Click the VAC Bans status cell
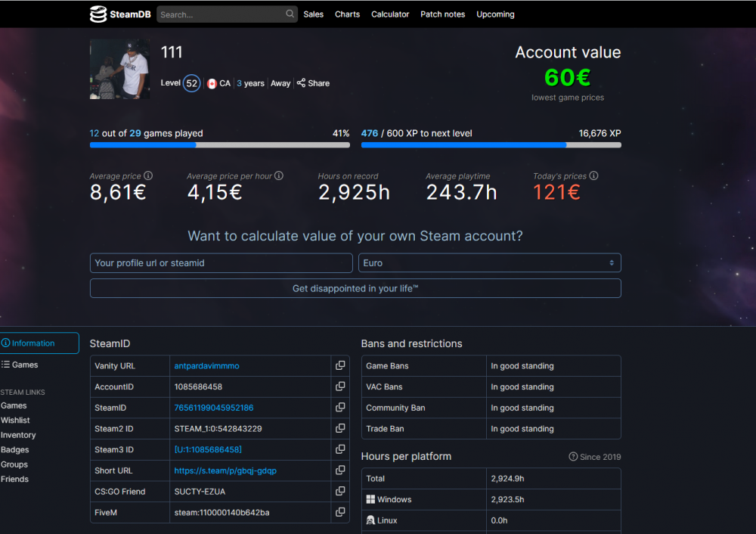 tap(553, 387)
